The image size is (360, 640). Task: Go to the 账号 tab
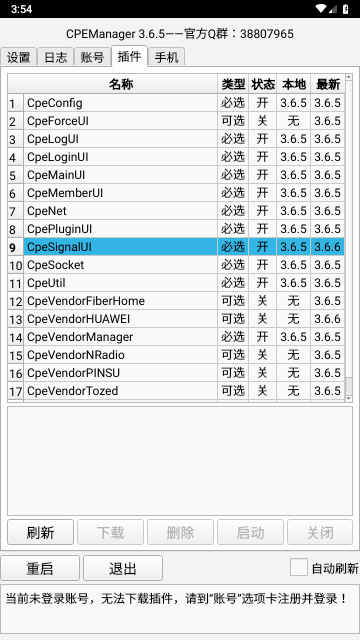(92, 57)
